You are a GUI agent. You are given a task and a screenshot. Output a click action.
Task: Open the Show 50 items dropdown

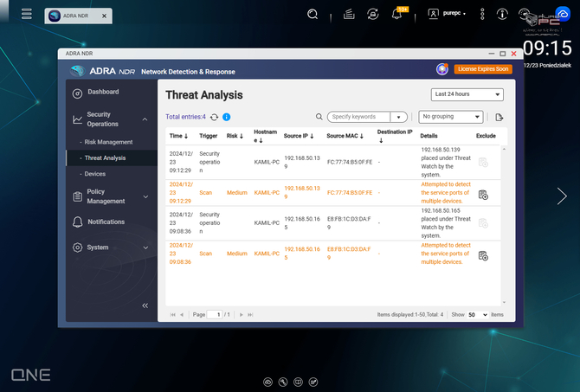tap(478, 315)
